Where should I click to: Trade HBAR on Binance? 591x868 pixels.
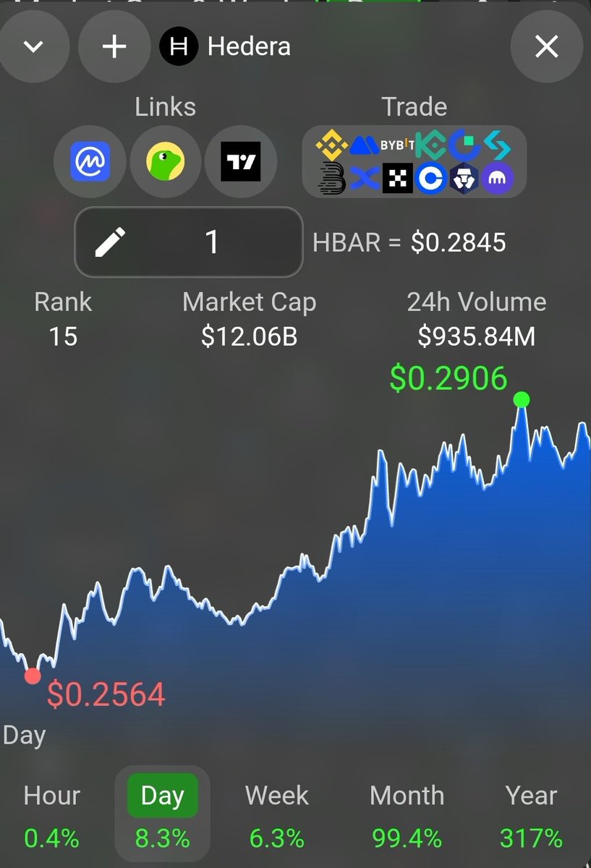click(331, 145)
